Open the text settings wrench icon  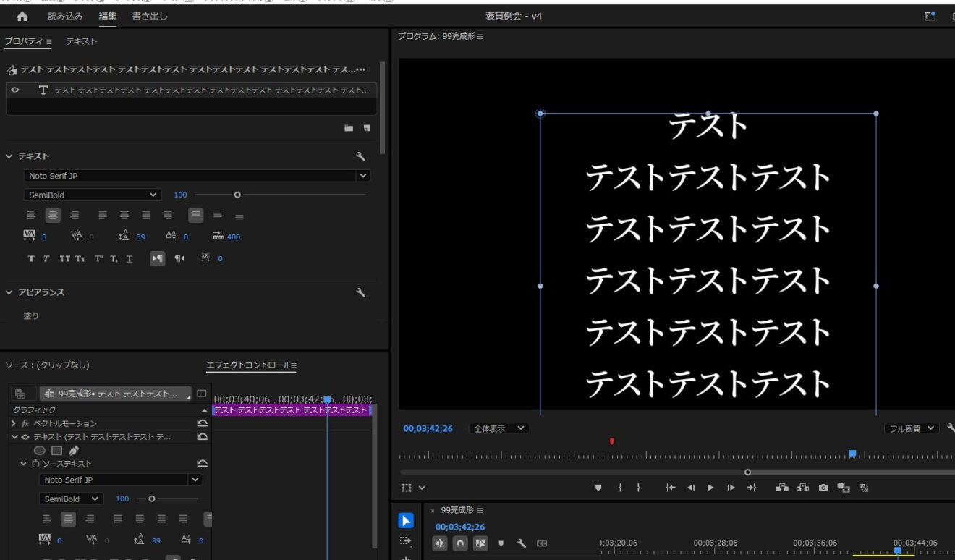(x=360, y=155)
